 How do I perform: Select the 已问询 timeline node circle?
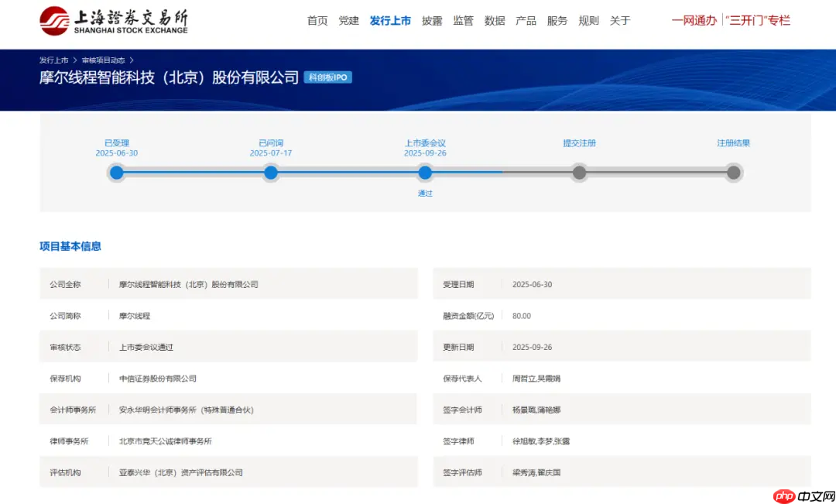tap(270, 173)
